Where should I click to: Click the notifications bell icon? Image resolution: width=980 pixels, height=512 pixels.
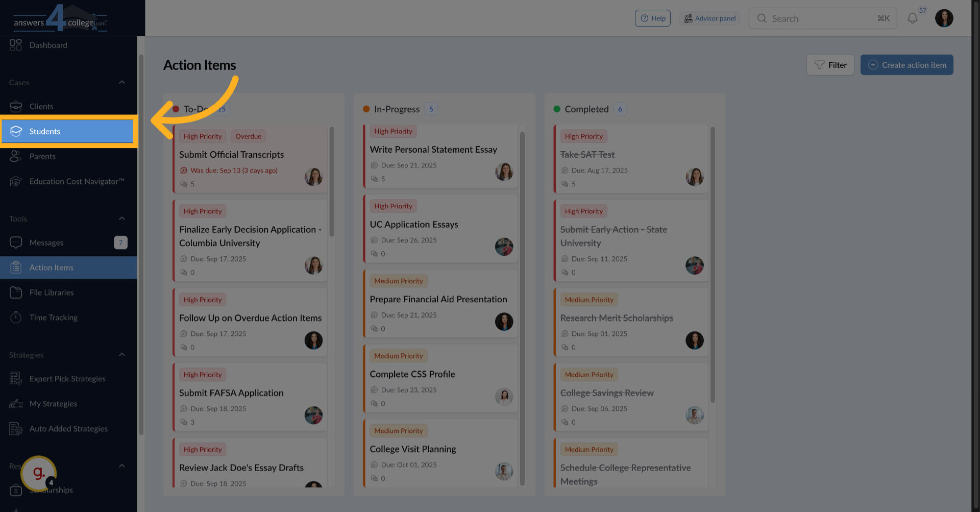click(912, 18)
